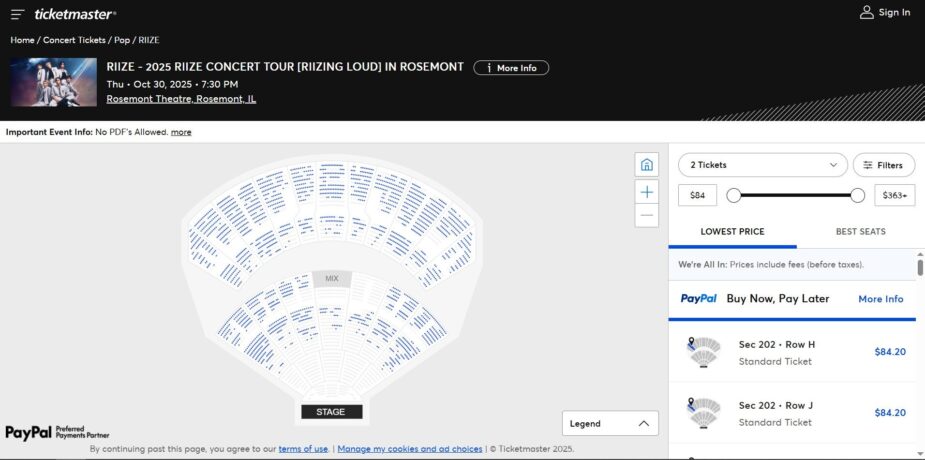The height and width of the screenshot is (460, 925).
Task: Click the Sign In account icon
Action: click(867, 13)
